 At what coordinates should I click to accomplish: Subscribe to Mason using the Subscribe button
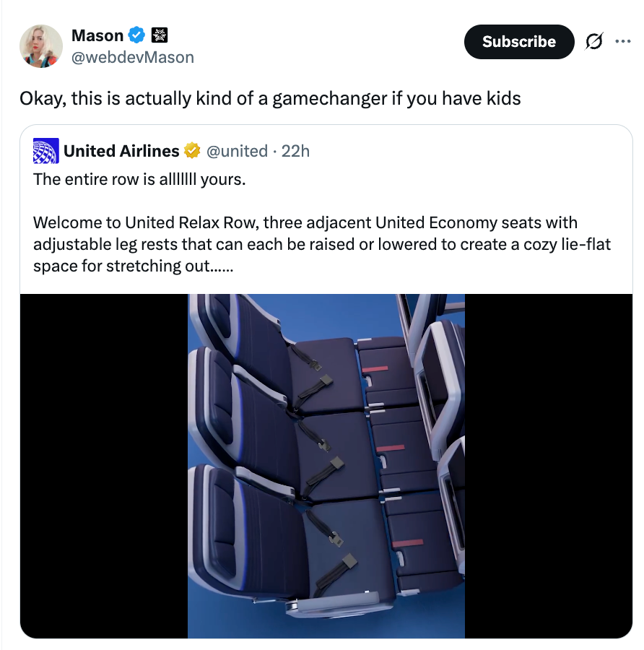coord(519,42)
